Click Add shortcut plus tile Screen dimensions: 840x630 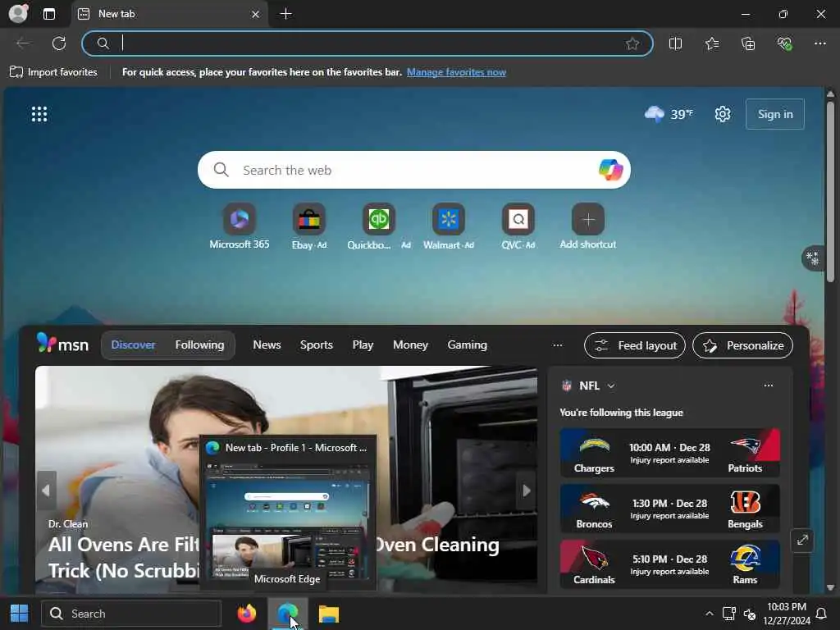pos(587,226)
